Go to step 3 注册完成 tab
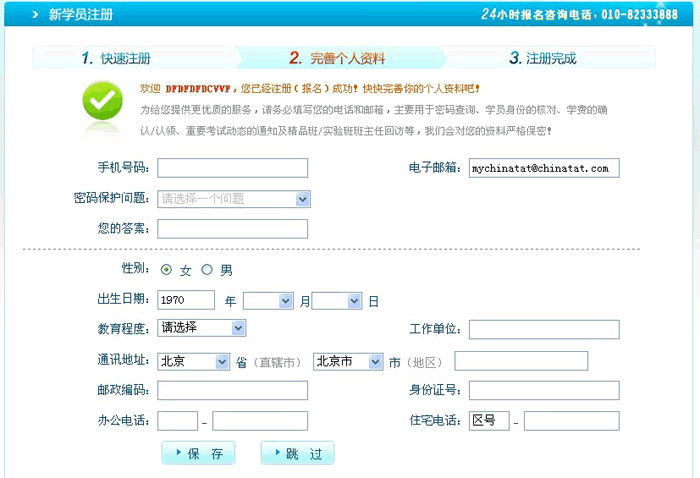The image size is (700, 478). 543,58
